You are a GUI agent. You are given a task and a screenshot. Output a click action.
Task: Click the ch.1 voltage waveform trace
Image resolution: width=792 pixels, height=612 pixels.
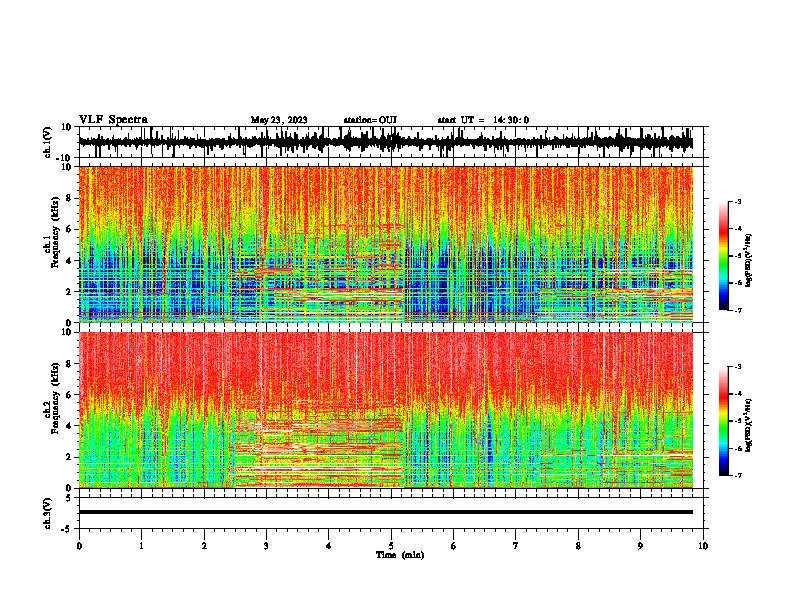385,142
